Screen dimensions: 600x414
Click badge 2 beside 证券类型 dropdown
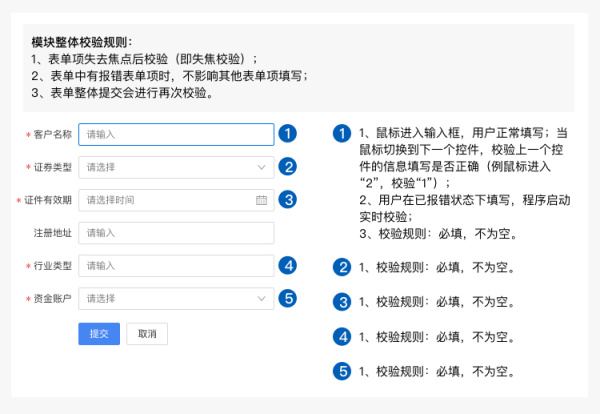point(288,167)
